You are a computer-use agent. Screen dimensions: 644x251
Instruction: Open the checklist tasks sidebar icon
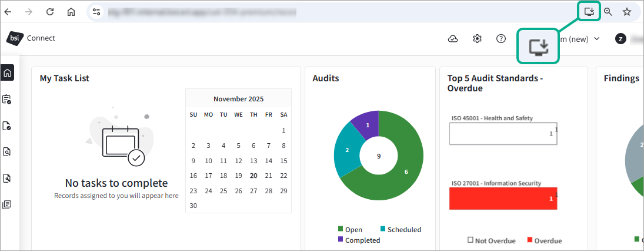click(6, 99)
